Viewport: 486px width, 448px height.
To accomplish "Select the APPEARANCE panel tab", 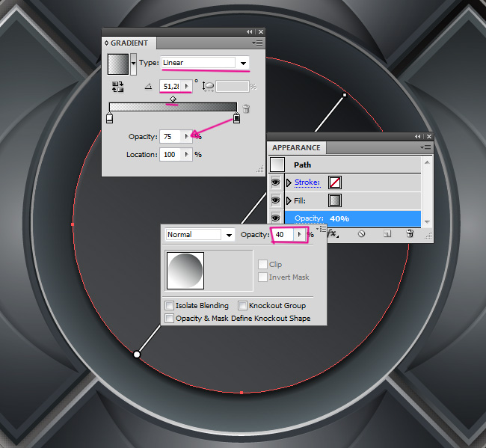I will pos(296,148).
